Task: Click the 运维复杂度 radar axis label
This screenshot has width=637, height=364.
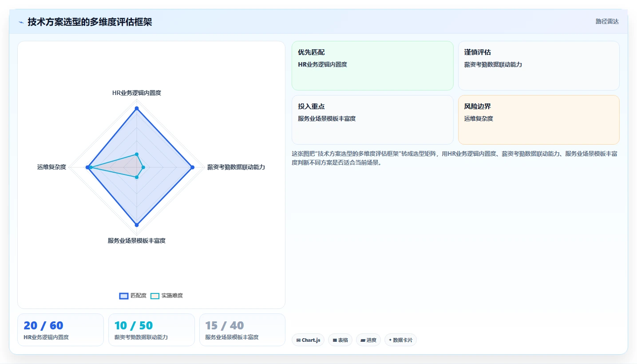Action: click(x=51, y=167)
